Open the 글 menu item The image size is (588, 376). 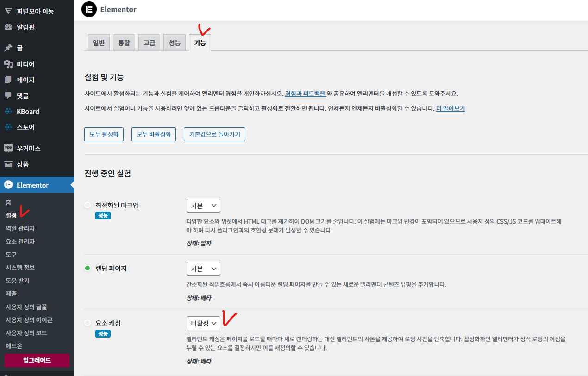point(37,48)
